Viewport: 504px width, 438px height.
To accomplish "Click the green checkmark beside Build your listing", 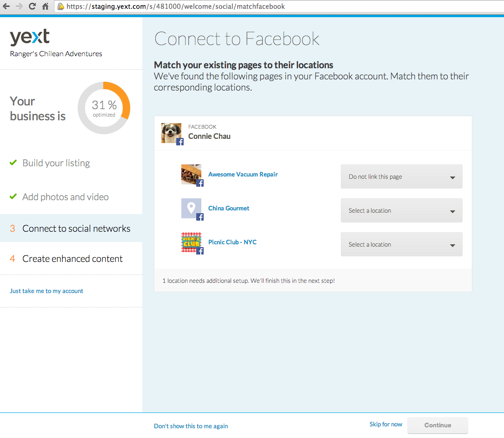I will 13,163.
